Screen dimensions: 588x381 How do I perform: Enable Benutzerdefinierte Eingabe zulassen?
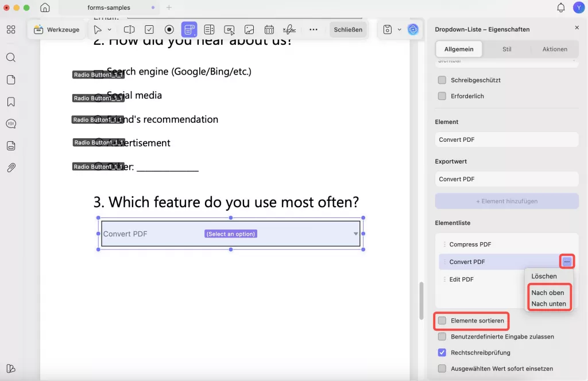[x=442, y=336]
